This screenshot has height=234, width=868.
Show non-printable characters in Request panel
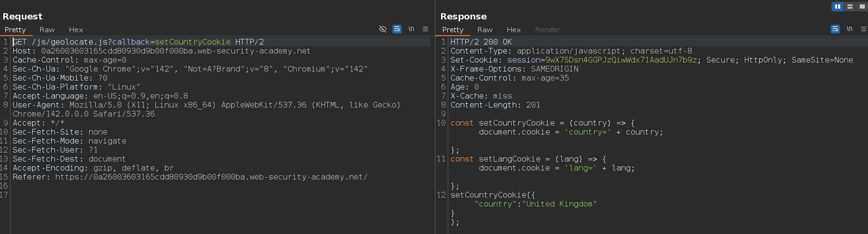[x=411, y=29]
